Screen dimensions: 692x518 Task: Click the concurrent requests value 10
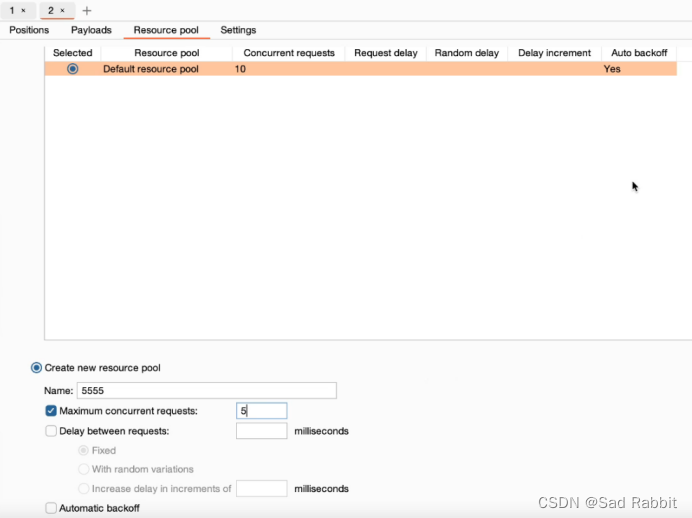[240, 69]
